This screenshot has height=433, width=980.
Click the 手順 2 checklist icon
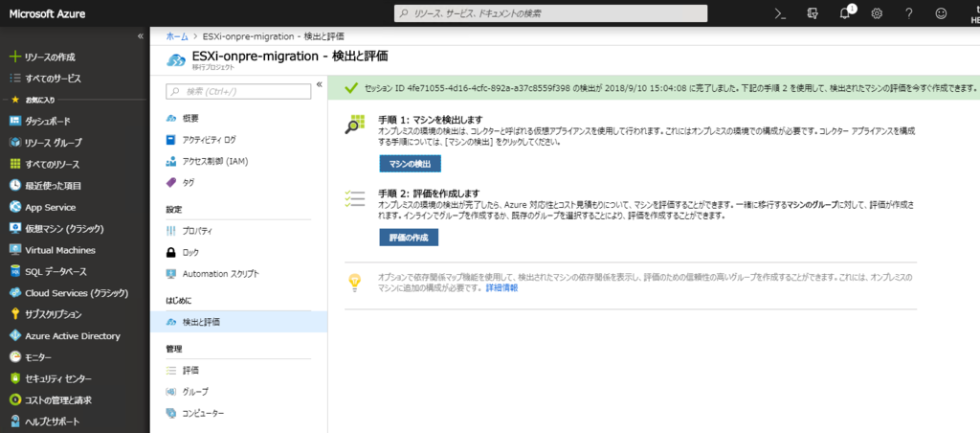click(x=354, y=197)
